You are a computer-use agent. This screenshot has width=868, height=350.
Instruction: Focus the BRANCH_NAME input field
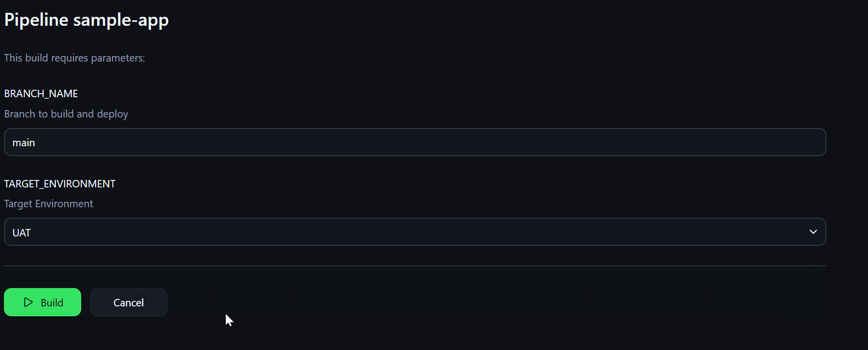click(x=415, y=142)
